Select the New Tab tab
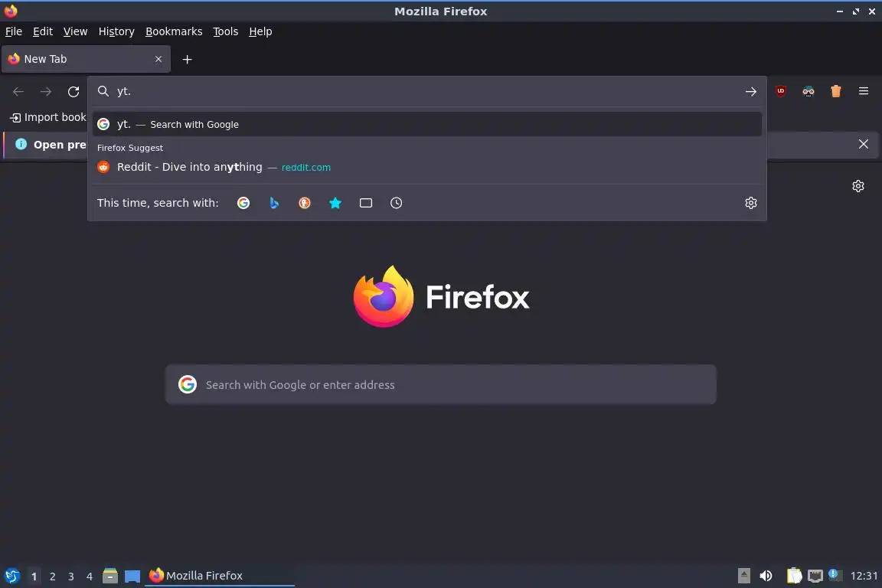882x588 pixels. 86,59
